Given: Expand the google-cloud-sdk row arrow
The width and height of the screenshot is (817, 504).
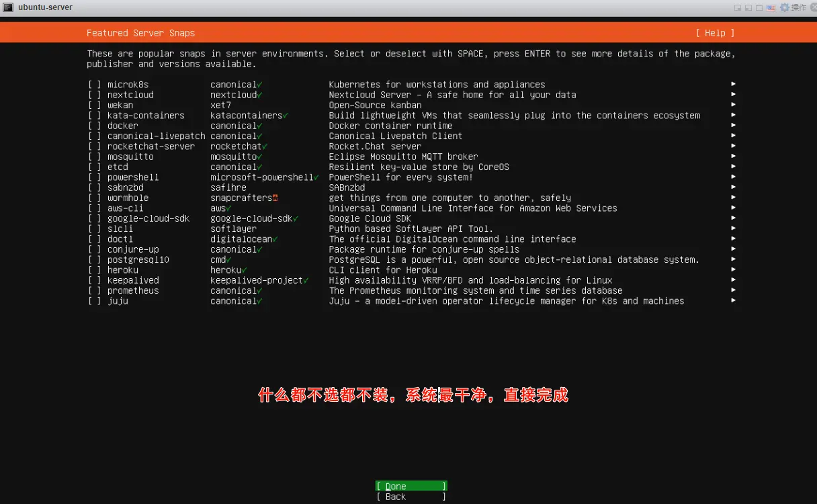Looking at the screenshot, I should click(x=733, y=218).
